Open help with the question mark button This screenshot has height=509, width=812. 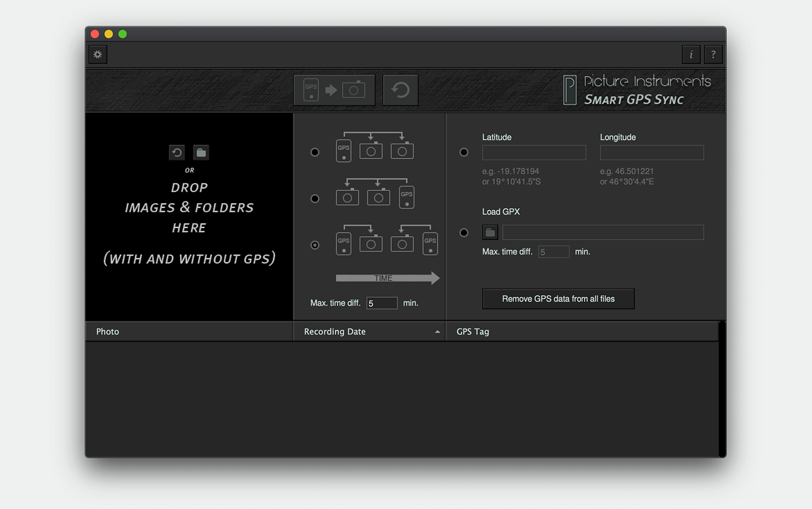pyautogui.click(x=713, y=54)
